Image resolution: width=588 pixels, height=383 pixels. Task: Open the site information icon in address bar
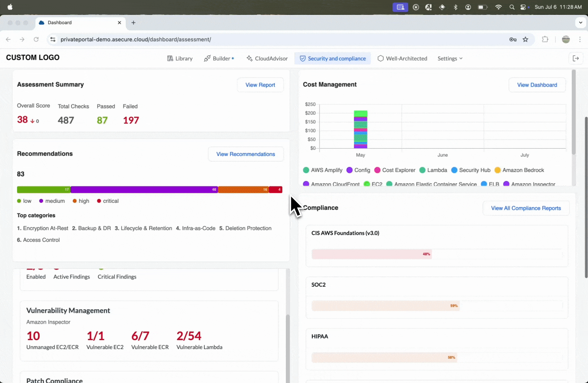coord(53,39)
